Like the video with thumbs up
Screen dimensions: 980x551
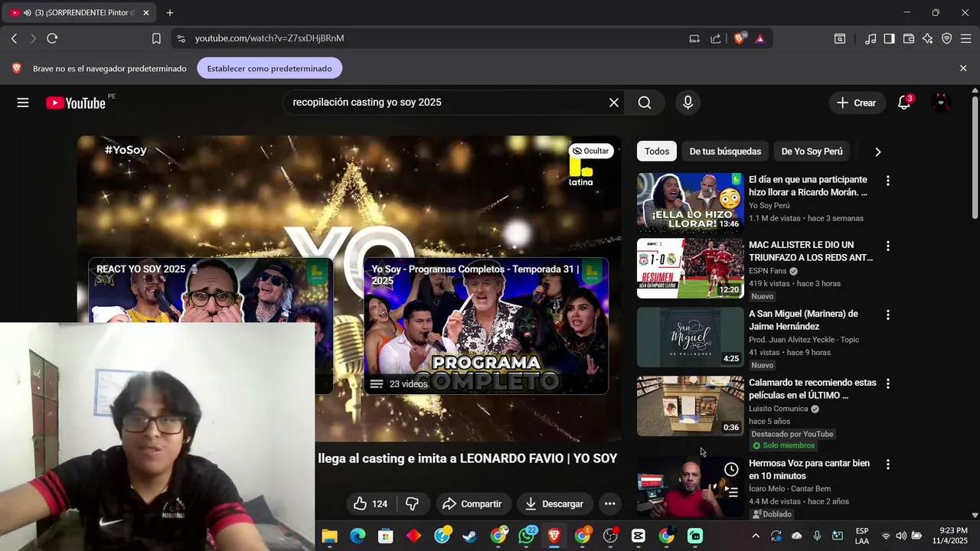[x=371, y=504]
